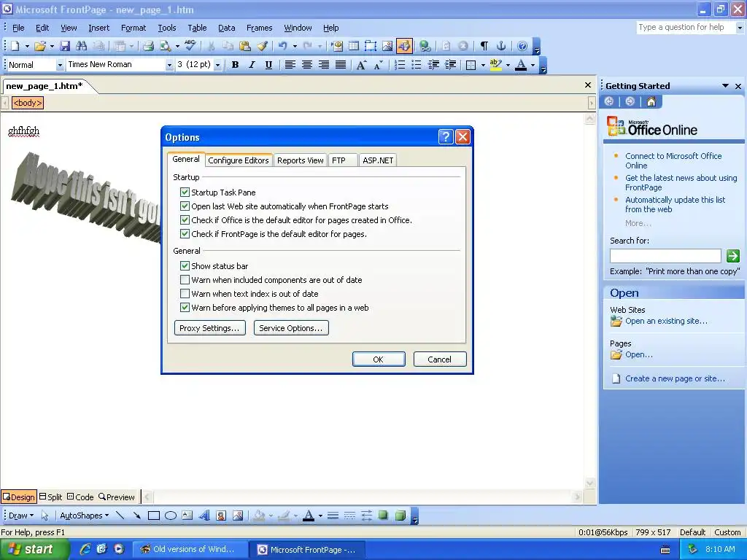Click the Bullets list icon
Screen dimensions: 747x560
(x=417, y=65)
